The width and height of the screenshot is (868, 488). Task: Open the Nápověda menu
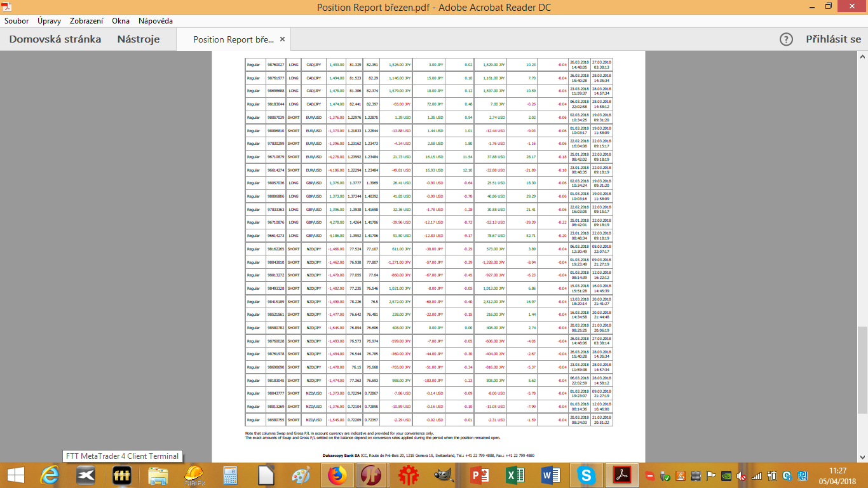155,21
